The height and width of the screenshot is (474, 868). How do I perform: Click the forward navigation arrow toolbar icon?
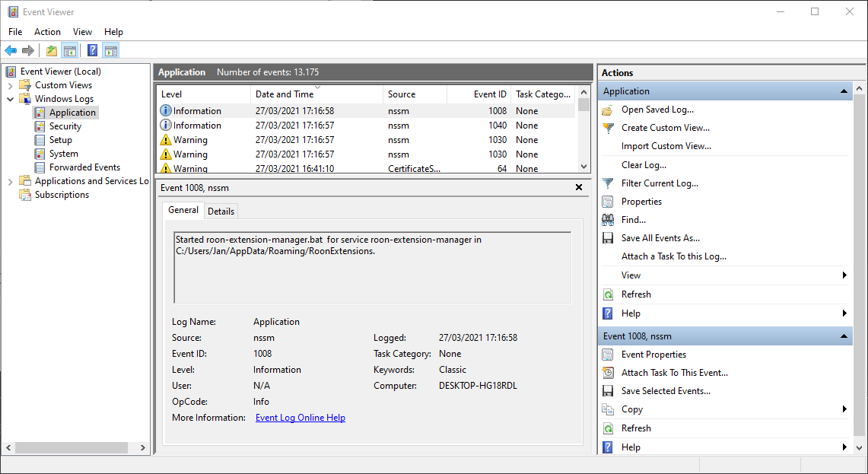28,50
